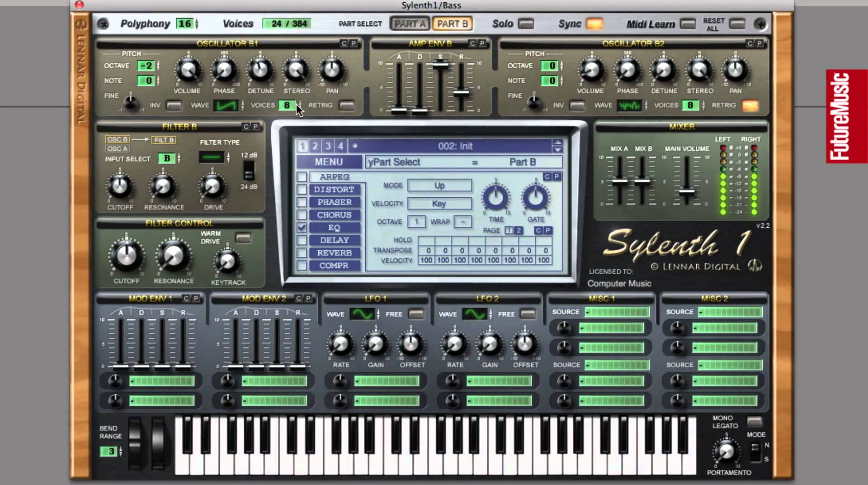Open the Chorus effect tab

334,215
